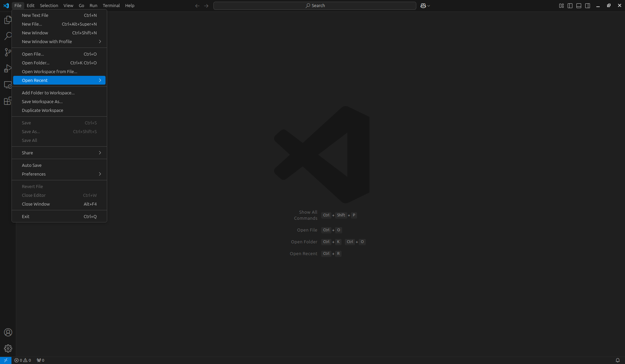625x364 pixels.
Task: Toggle the Primary Side Bar
Action: click(570, 6)
